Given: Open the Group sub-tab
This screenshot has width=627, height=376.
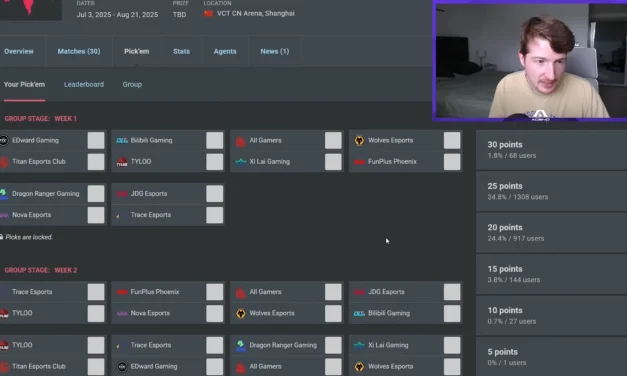Looking at the screenshot, I should 132,85.
